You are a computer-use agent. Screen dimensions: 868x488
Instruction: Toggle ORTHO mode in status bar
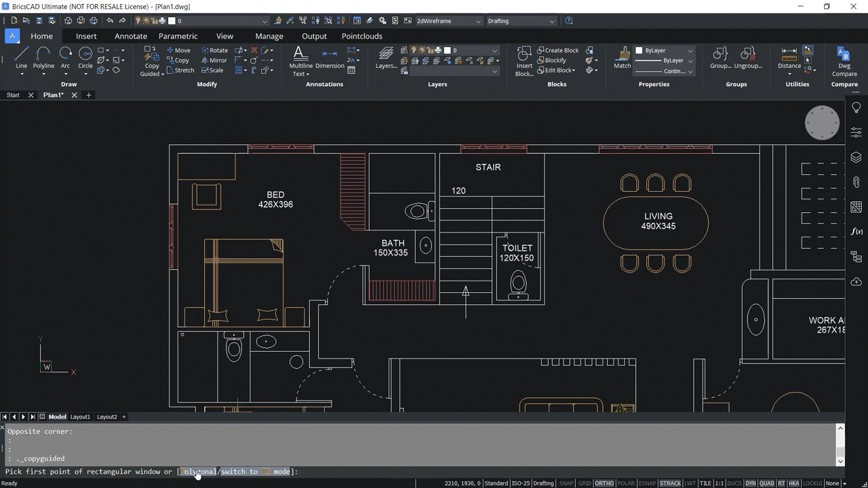click(604, 483)
